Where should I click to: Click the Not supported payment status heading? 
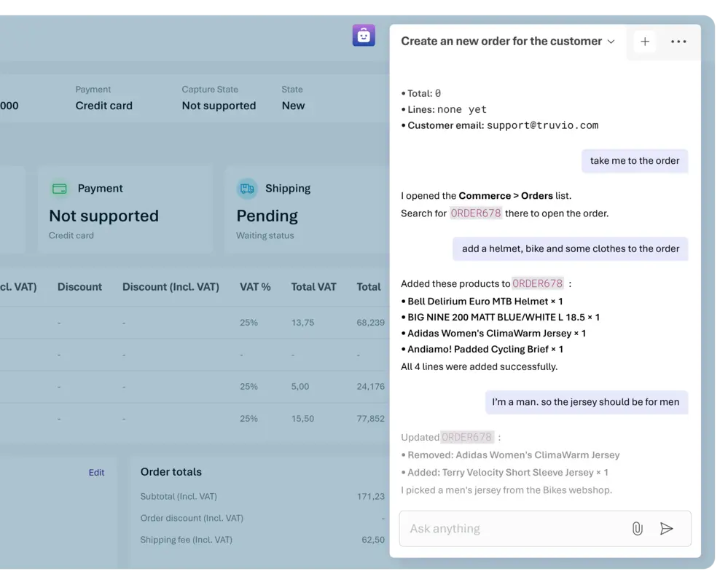(x=103, y=216)
